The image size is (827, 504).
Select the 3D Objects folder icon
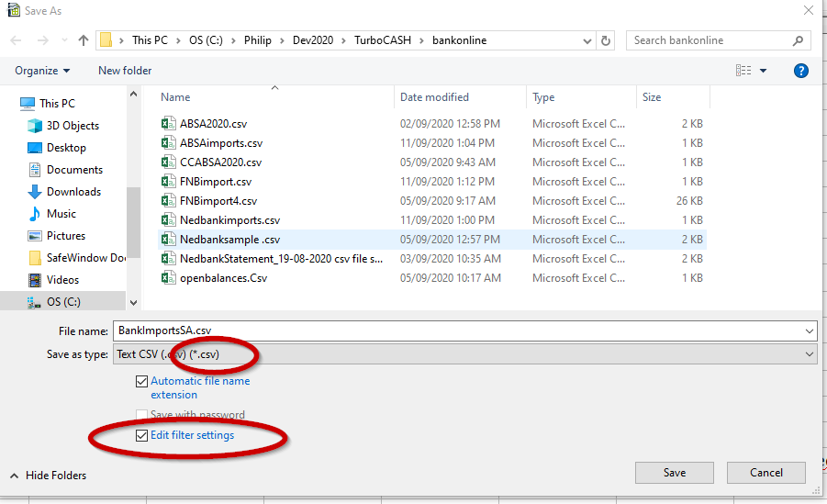point(35,126)
